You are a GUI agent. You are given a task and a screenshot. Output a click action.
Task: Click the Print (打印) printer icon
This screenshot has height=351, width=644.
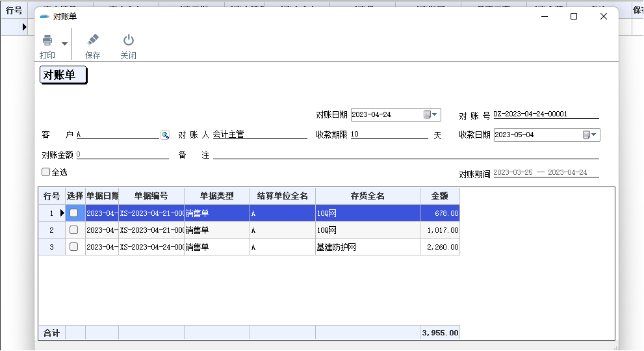(47, 40)
